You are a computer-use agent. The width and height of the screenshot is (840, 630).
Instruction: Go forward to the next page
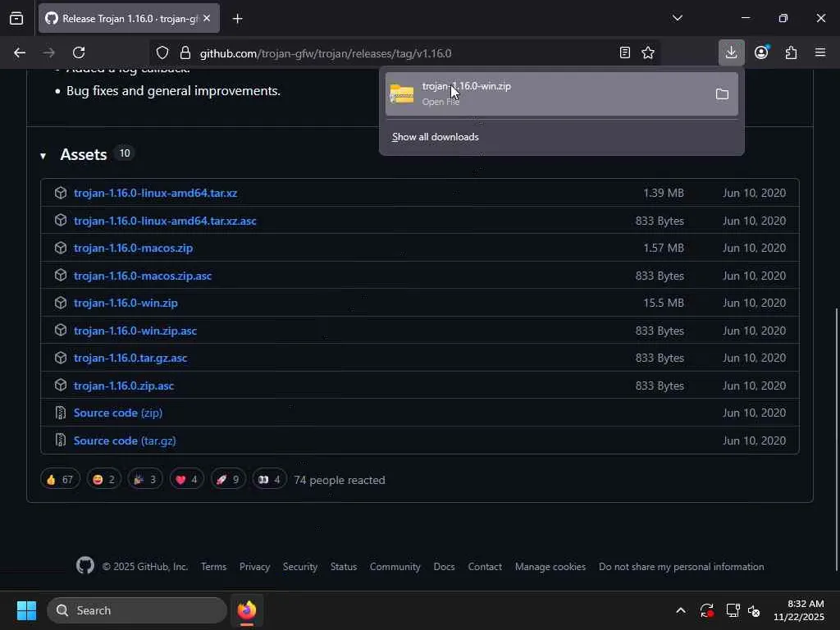48,52
